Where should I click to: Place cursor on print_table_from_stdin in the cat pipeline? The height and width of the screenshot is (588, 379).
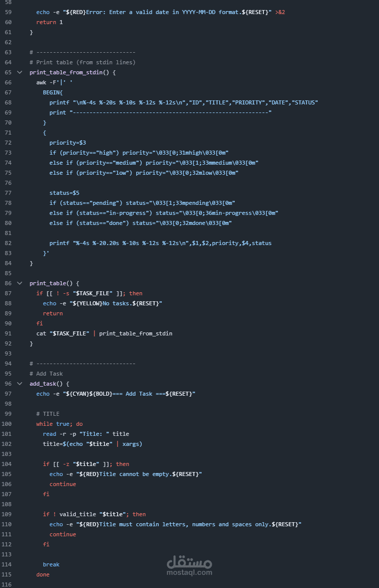135,333
